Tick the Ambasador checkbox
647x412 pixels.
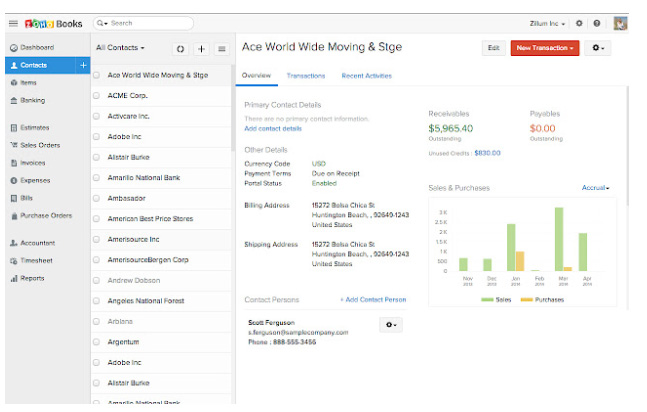[97, 199]
